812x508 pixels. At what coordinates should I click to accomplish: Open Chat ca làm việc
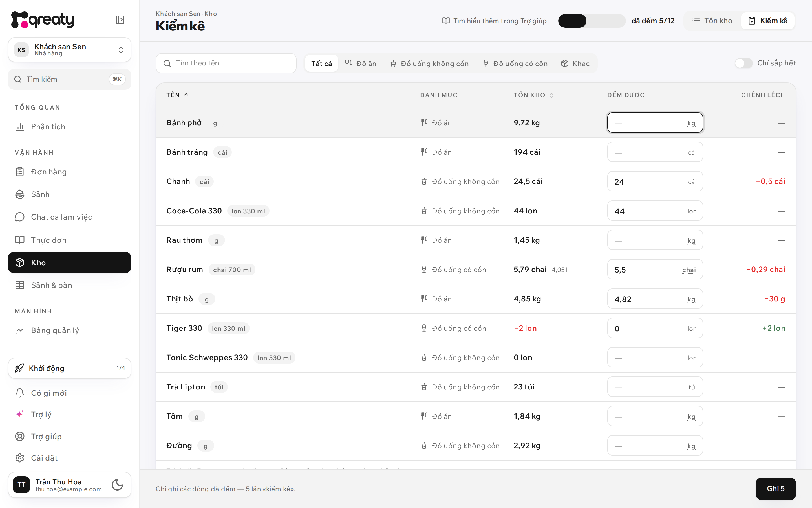[x=69, y=217]
